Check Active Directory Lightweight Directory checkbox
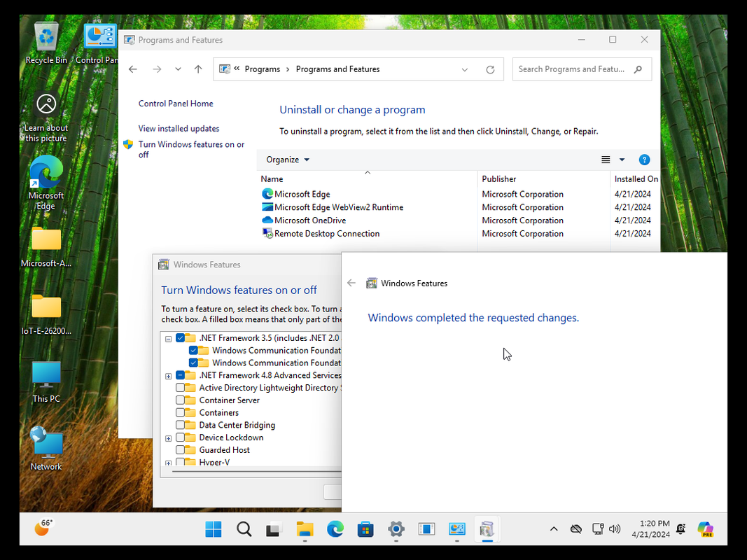Viewport: 747px width, 560px height. point(180,388)
